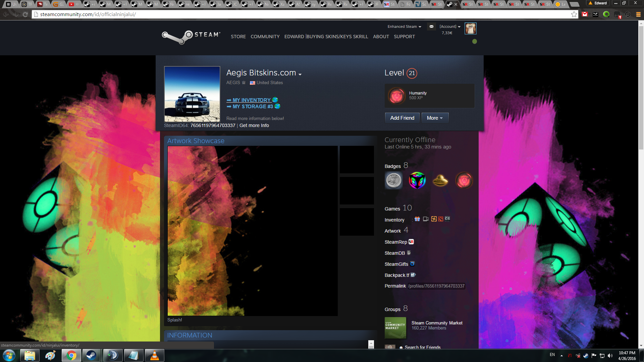Open the MY INVENTORY link
644x362 pixels.
tap(252, 100)
